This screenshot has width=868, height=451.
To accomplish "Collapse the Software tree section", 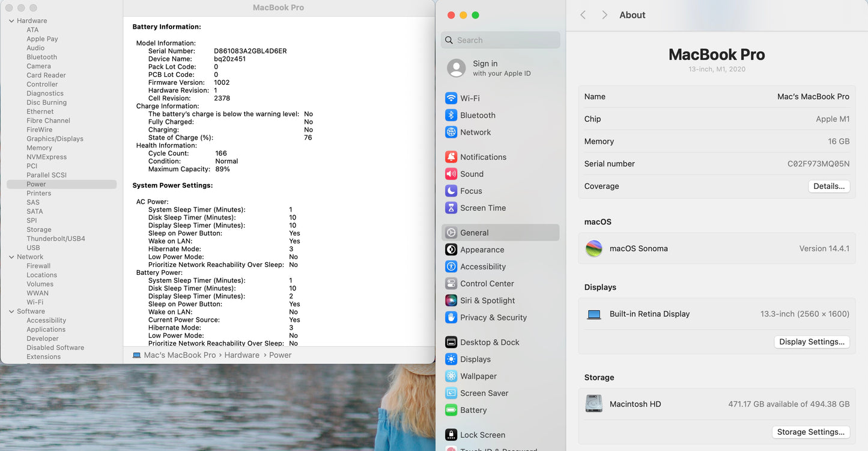I will click(x=11, y=311).
